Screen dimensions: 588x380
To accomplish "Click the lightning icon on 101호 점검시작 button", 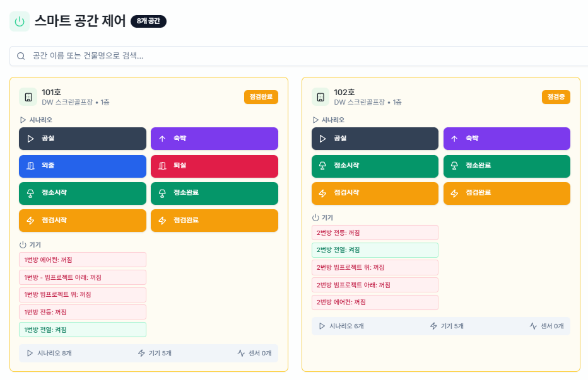I will click(30, 220).
